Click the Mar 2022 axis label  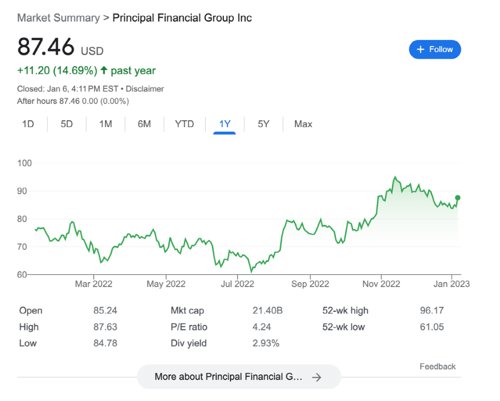point(93,284)
